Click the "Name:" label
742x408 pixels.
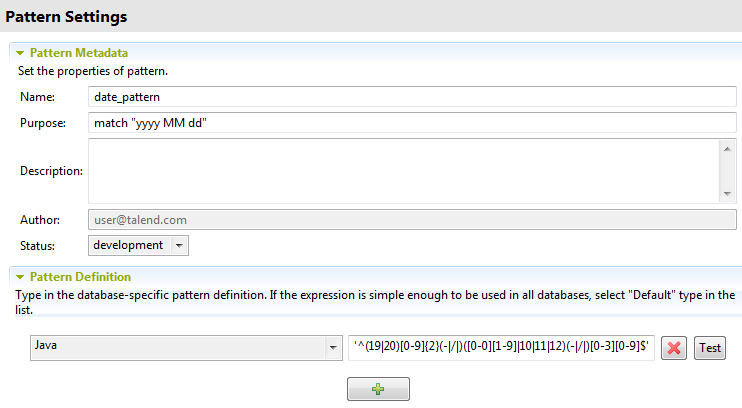[x=37, y=97]
